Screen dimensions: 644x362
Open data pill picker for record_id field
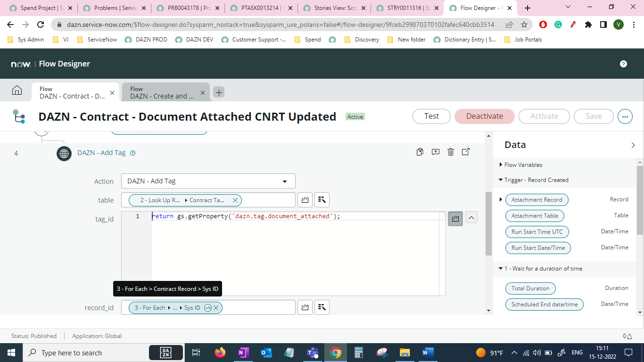pos(322,307)
